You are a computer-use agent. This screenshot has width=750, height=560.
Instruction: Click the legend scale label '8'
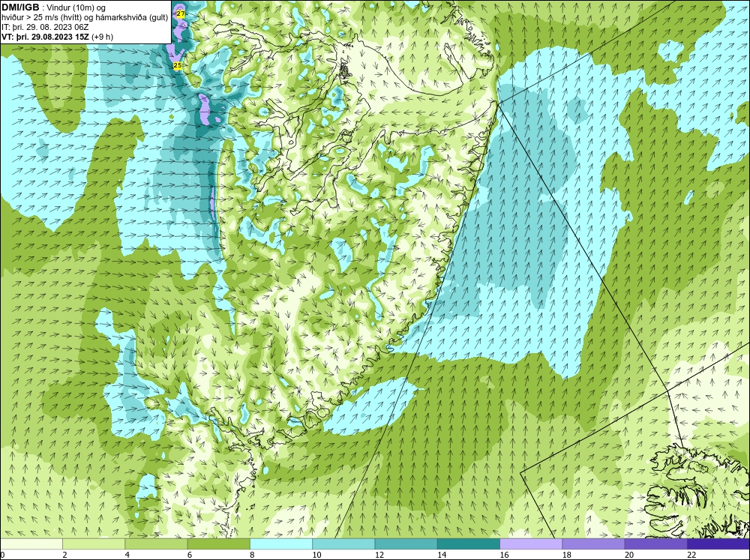(252, 555)
